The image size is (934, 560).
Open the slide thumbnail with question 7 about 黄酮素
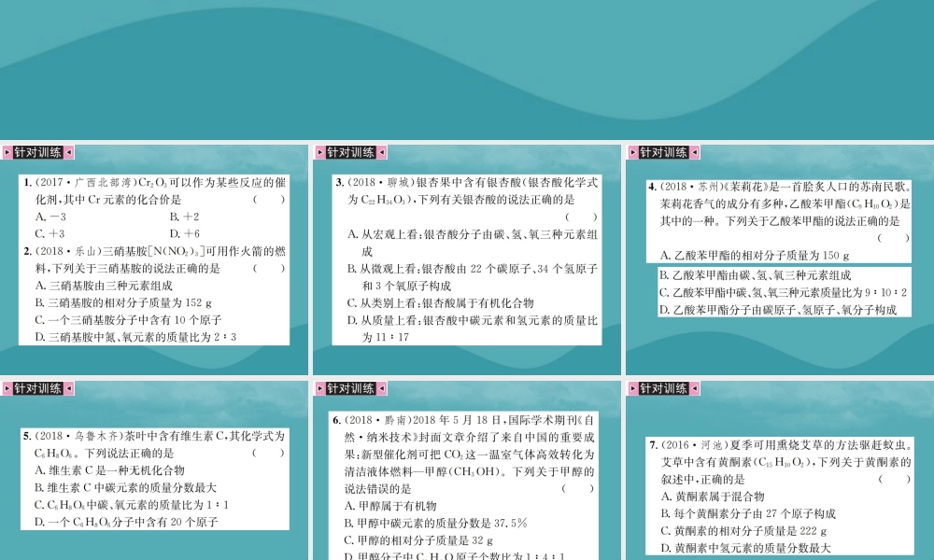[x=780, y=470]
